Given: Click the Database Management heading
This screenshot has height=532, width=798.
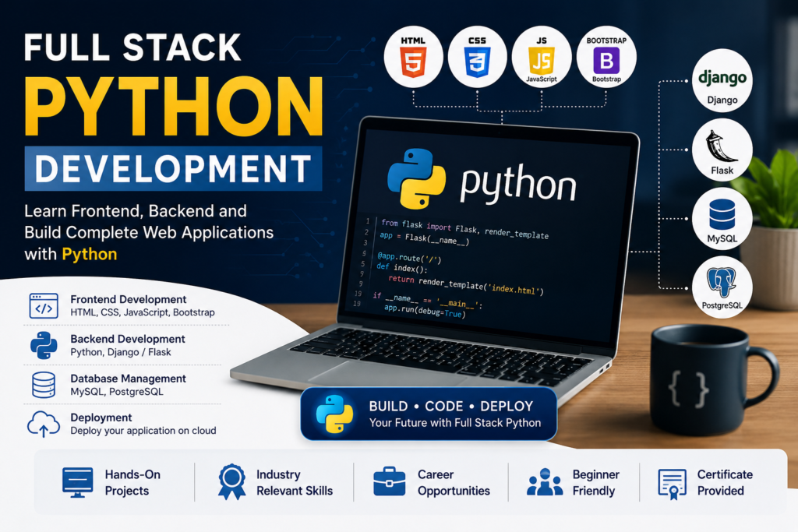Looking at the screenshot, I should click(x=129, y=379).
